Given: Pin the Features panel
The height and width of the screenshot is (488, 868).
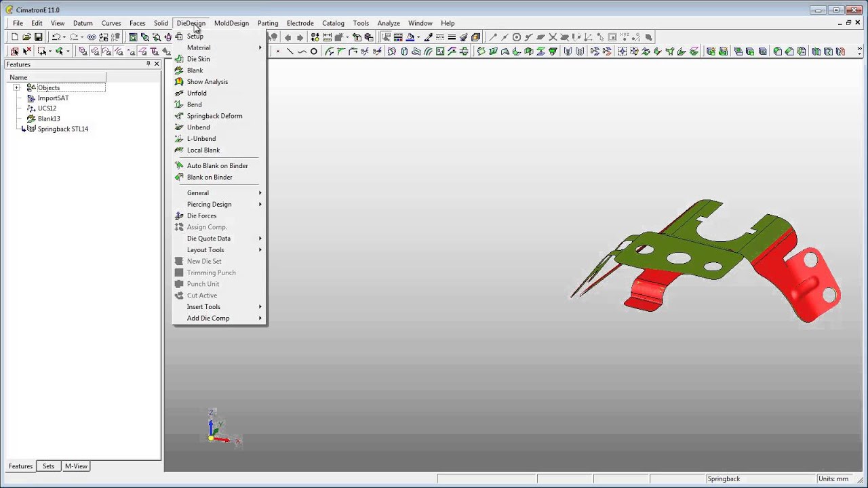Looking at the screenshot, I should (148, 64).
